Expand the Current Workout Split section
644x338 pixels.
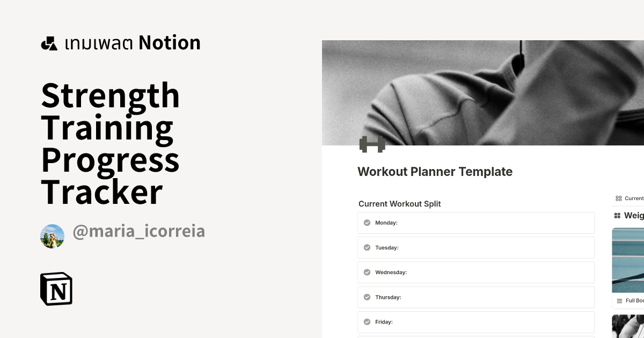[400, 204]
